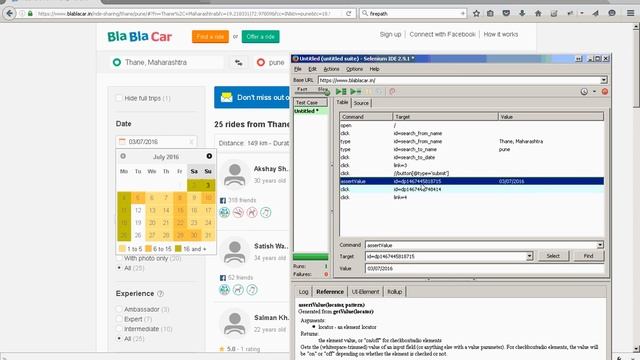Open the Firefox search engine dropdown
640x360 pixels.
point(365,13)
